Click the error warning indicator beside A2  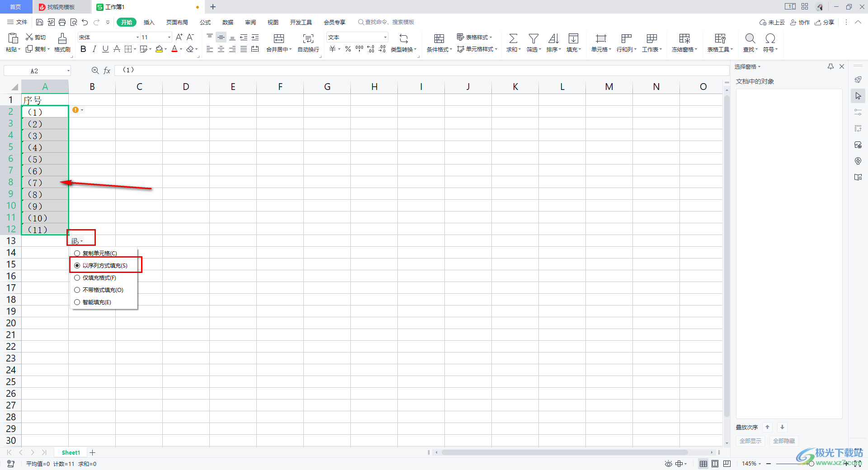tap(75, 110)
